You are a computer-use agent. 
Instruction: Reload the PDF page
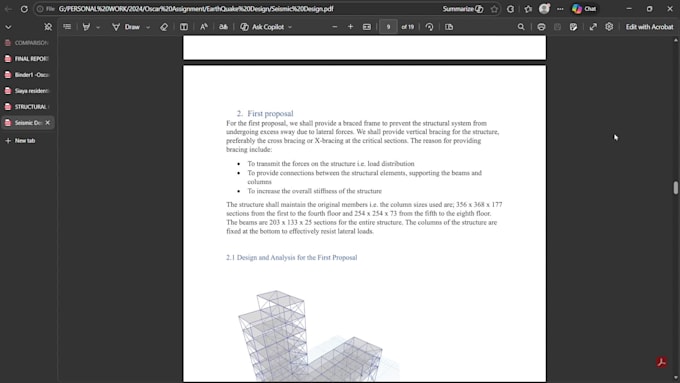click(24, 9)
